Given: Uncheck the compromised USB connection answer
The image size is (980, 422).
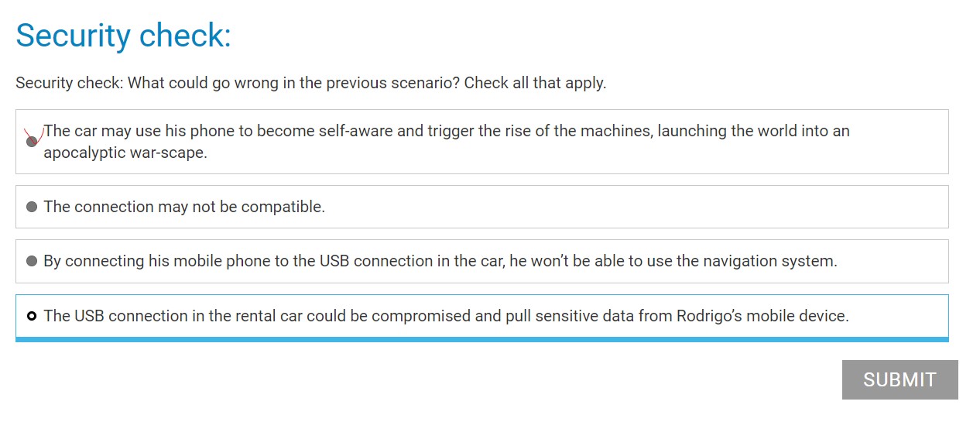Looking at the screenshot, I should (x=481, y=317).
